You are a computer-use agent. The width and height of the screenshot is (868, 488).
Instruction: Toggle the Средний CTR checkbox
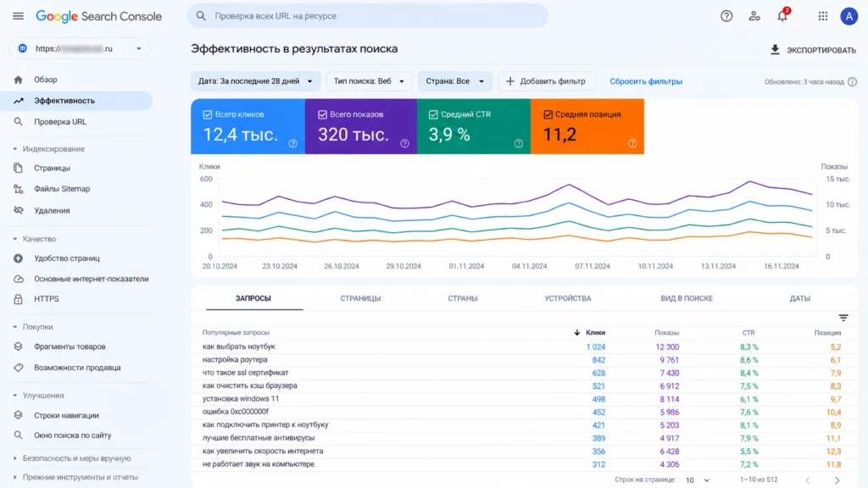(433, 114)
